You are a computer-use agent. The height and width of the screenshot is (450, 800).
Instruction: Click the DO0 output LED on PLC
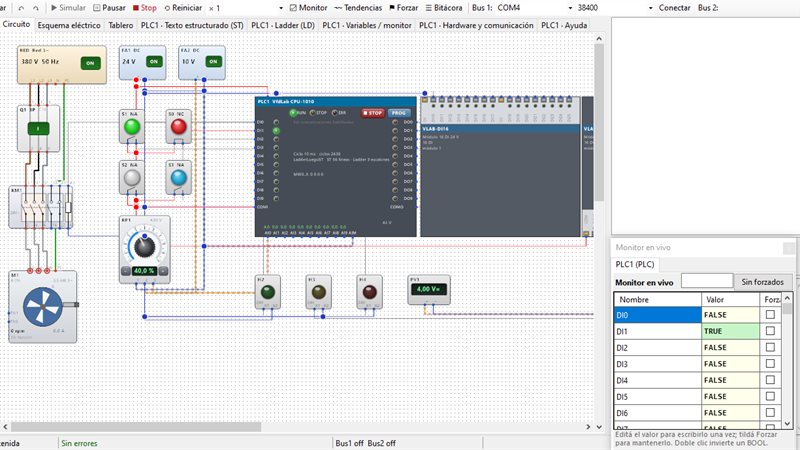[395, 122]
